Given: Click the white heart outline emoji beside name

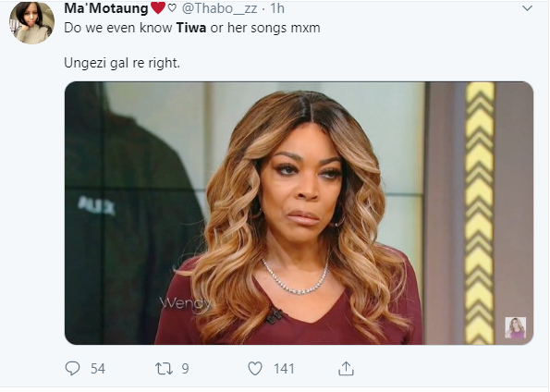Looking at the screenshot, I should [172, 7].
